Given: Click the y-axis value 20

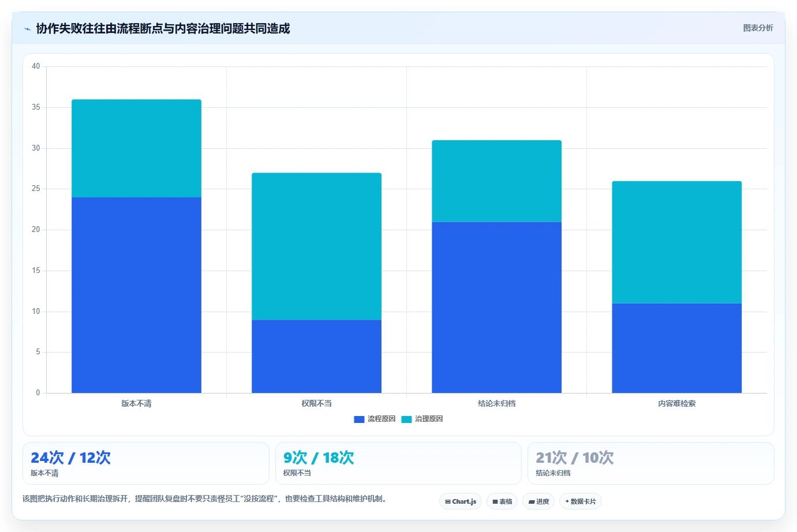Looking at the screenshot, I should (36, 230).
